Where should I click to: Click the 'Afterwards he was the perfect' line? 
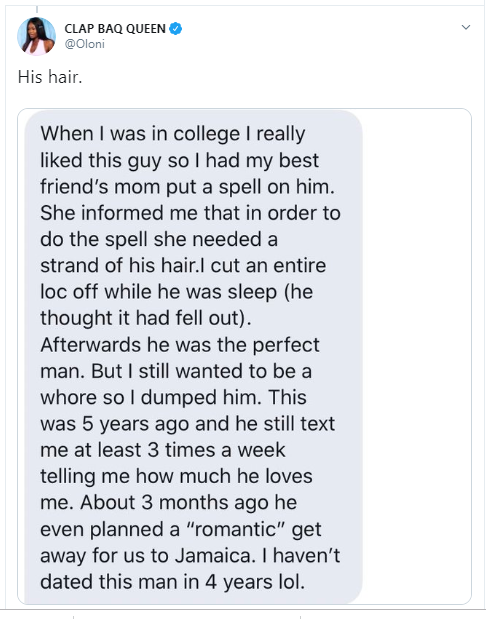(180, 345)
